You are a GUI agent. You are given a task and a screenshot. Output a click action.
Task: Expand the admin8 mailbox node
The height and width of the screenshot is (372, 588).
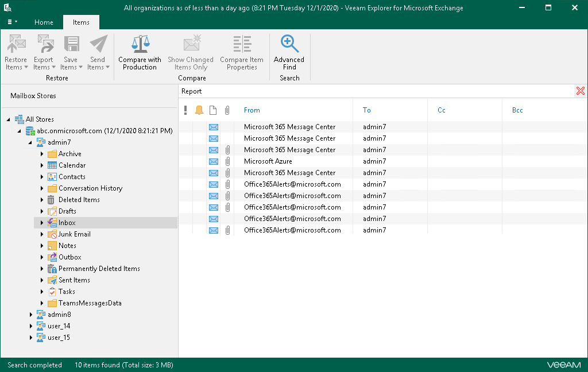pos(31,315)
